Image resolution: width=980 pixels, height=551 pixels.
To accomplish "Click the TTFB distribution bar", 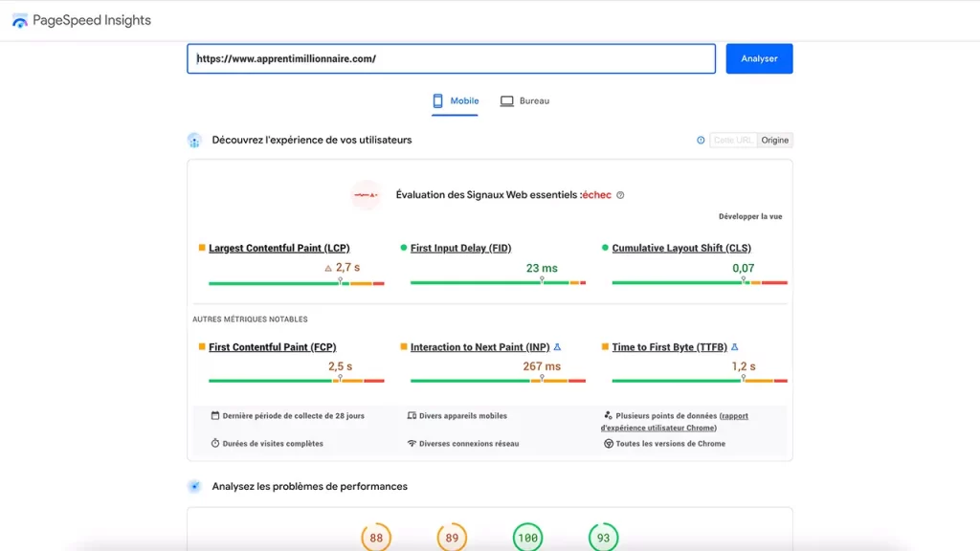I will (x=700, y=381).
